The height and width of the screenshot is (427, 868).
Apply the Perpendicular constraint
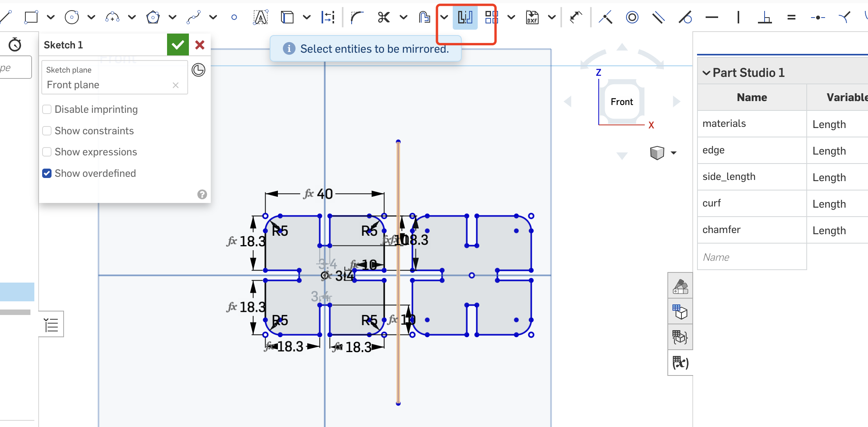click(x=765, y=17)
